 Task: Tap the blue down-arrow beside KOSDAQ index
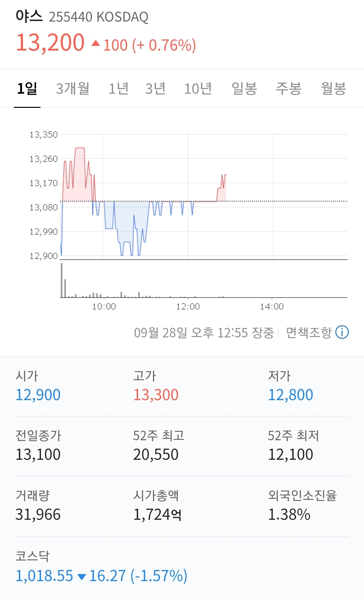82,576
